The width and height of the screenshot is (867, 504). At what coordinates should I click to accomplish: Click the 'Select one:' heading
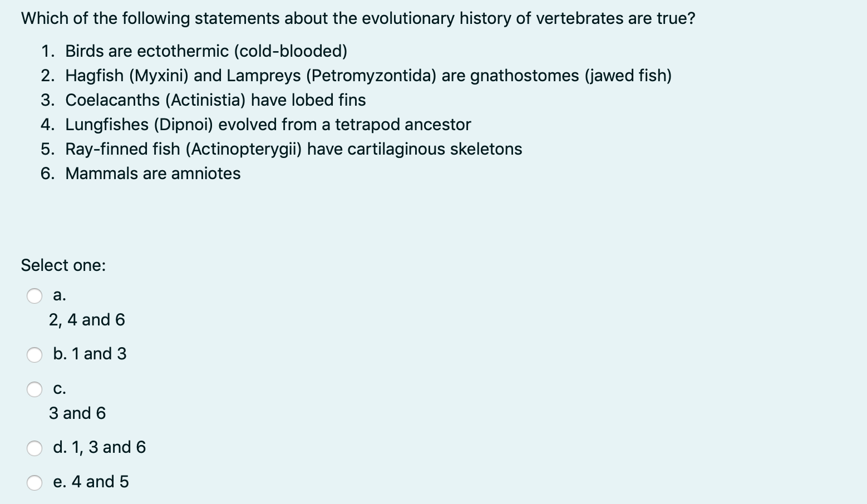tap(63, 265)
